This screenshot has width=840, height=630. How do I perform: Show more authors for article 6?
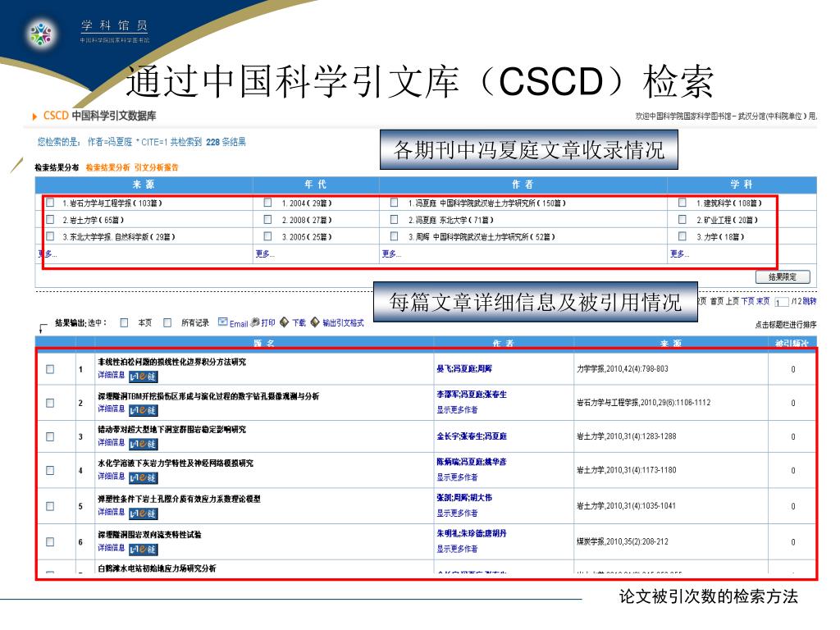click(457, 549)
